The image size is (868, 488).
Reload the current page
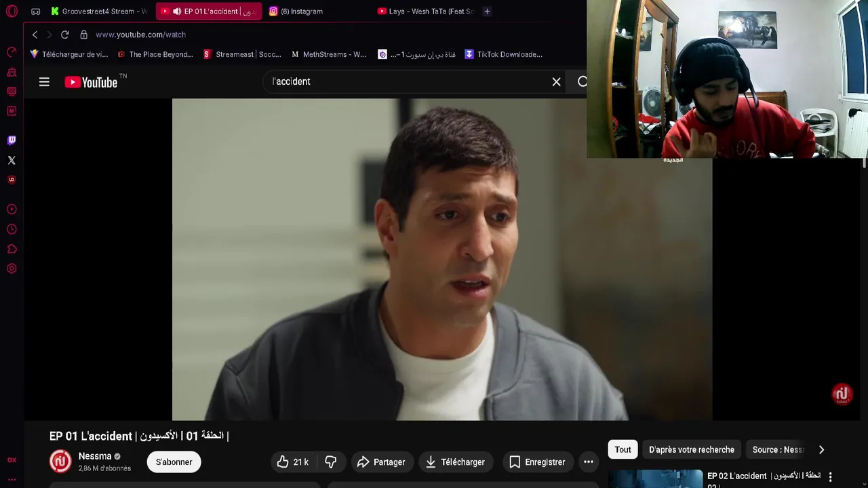64,35
